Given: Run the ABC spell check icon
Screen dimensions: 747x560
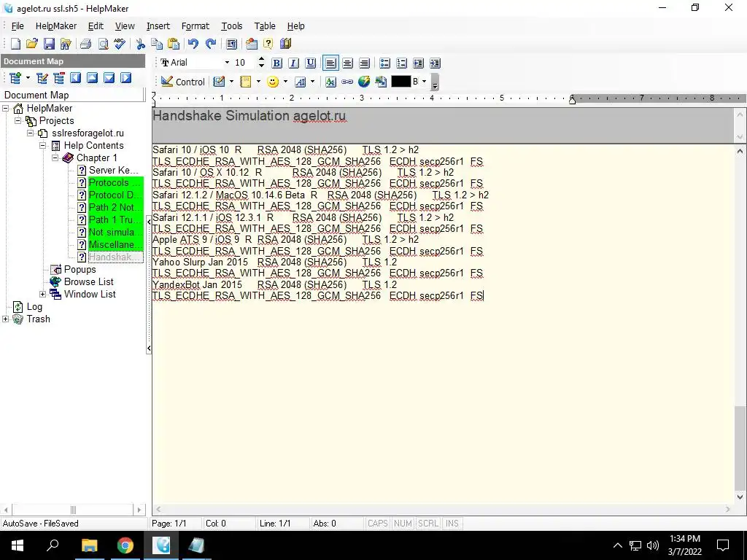Looking at the screenshot, I should 120,44.
